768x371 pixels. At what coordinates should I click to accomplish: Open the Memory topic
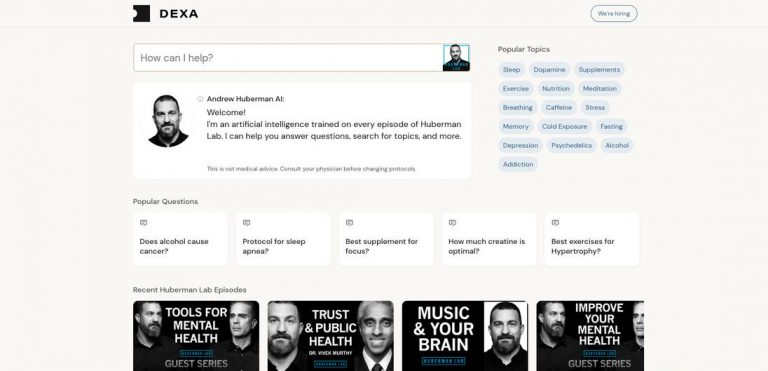pos(516,126)
